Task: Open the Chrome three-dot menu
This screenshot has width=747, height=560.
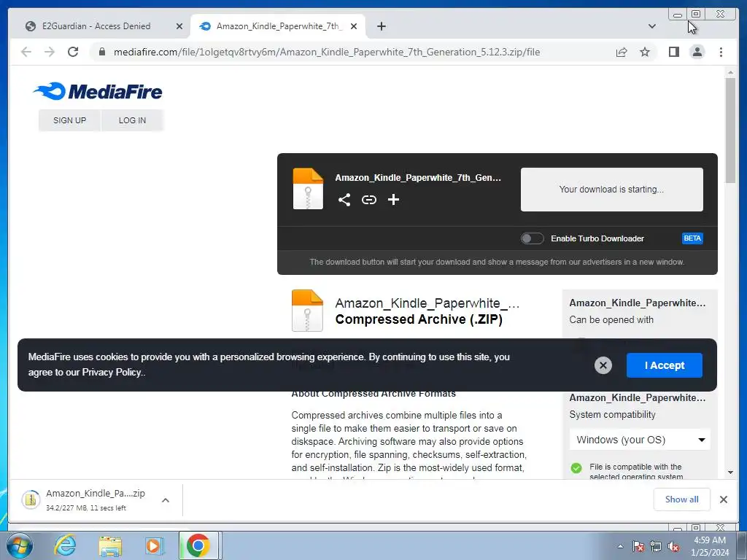Action: [721, 52]
